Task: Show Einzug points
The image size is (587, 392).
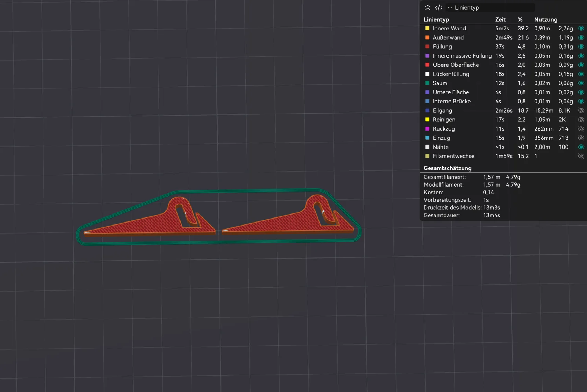Action: point(581,138)
